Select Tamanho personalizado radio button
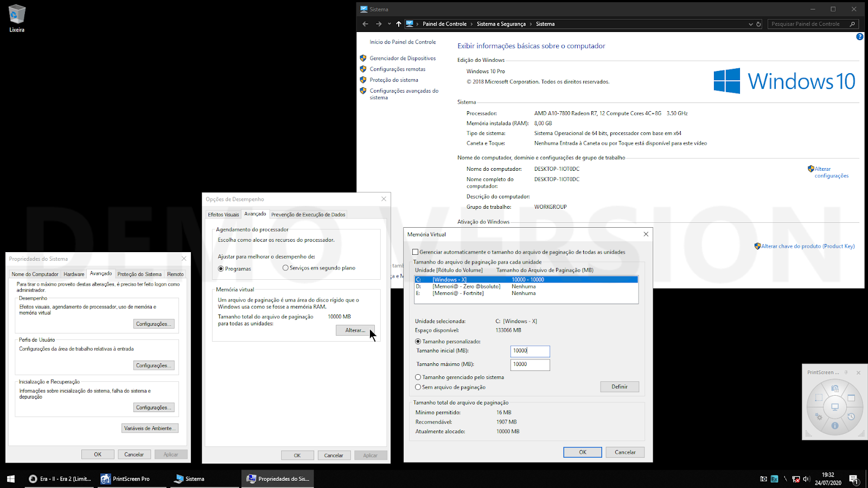Image resolution: width=868 pixels, height=488 pixels. click(x=418, y=342)
